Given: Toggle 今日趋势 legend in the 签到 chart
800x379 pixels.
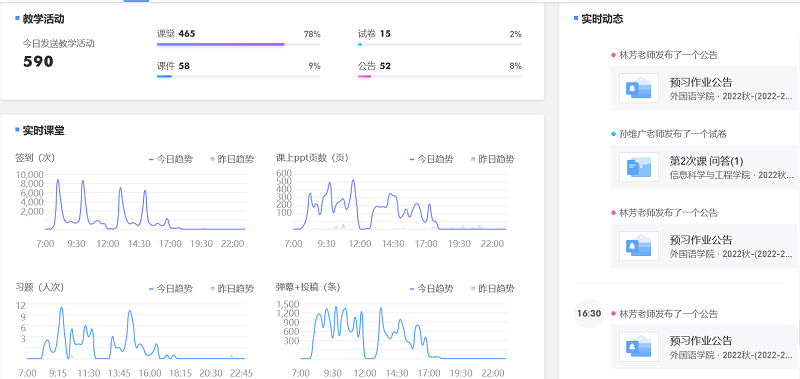Looking at the screenshot, I should [x=171, y=159].
